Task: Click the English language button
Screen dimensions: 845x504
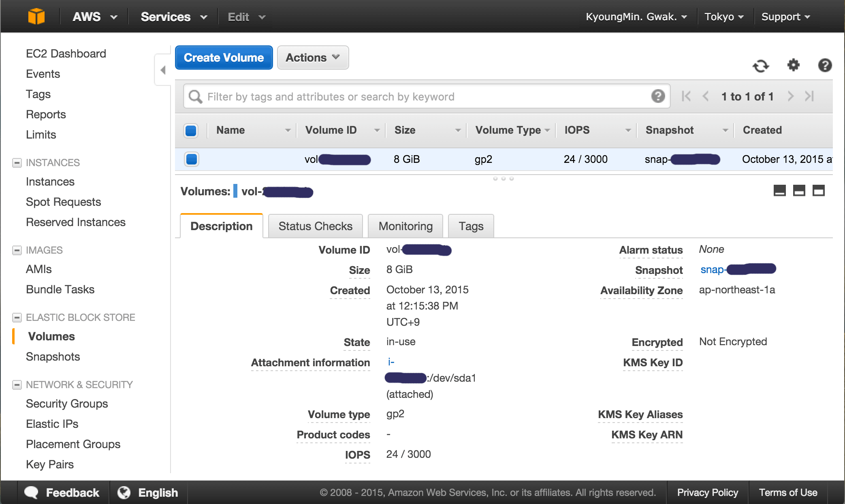Action: pos(148,492)
